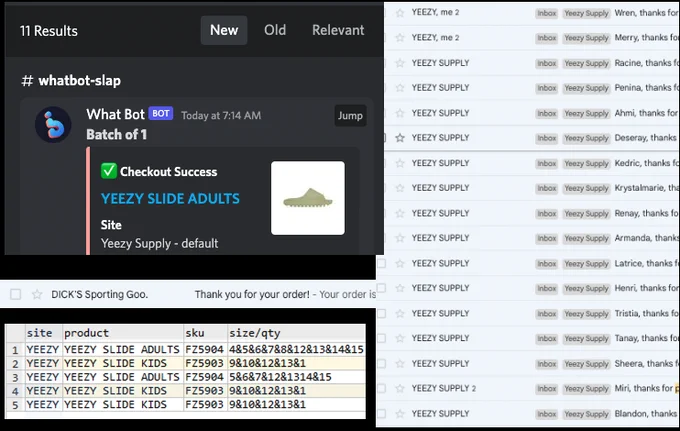Open the whatbot-slap channel heading
This screenshot has height=431, width=680.
pos(71,81)
